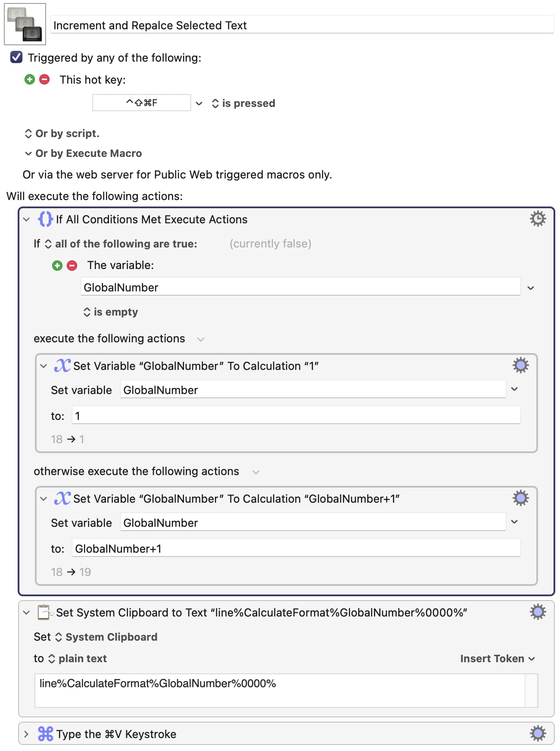Screen dimensions: 560x751
Task: Click the macro icon thumbnail at top
Action: coord(25,24)
